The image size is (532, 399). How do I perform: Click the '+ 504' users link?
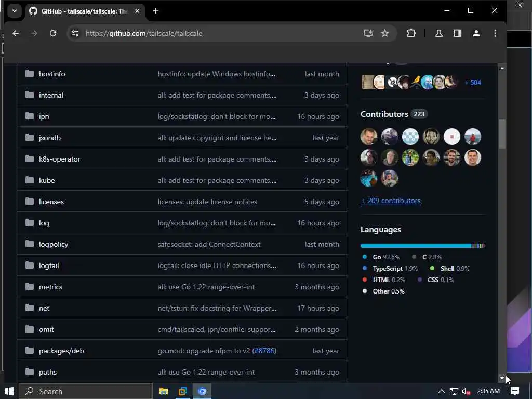(473, 83)
